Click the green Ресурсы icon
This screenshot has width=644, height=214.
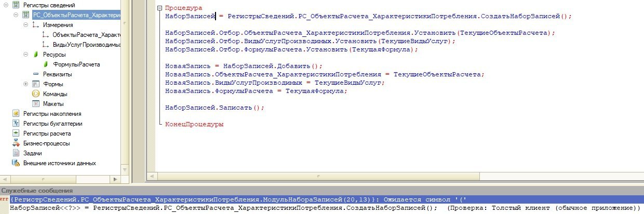click(x=36, y=55)
